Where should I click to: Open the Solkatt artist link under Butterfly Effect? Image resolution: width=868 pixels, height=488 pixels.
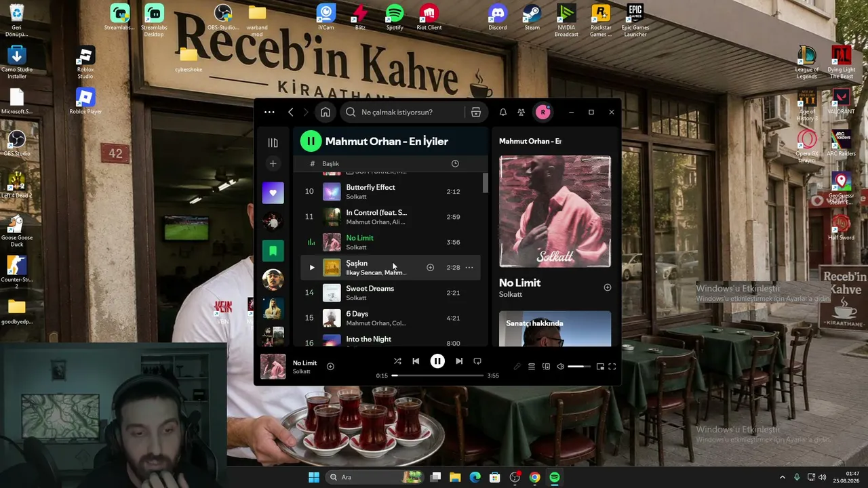point(356,197)
